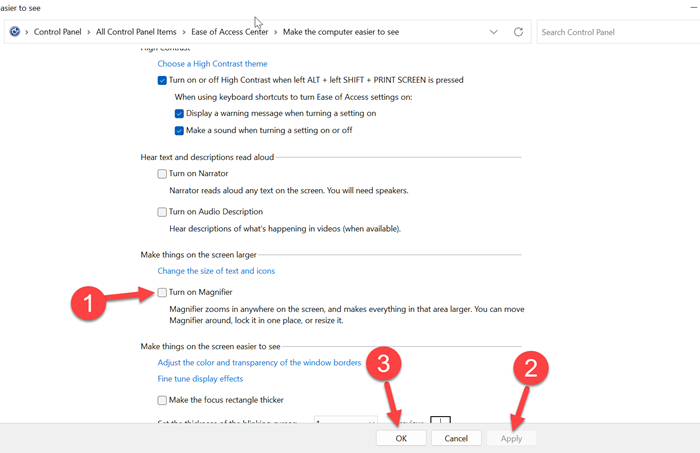
Task: Expand the chevron after Control Panel breadcrumb
Action: (x=88, y=32)
